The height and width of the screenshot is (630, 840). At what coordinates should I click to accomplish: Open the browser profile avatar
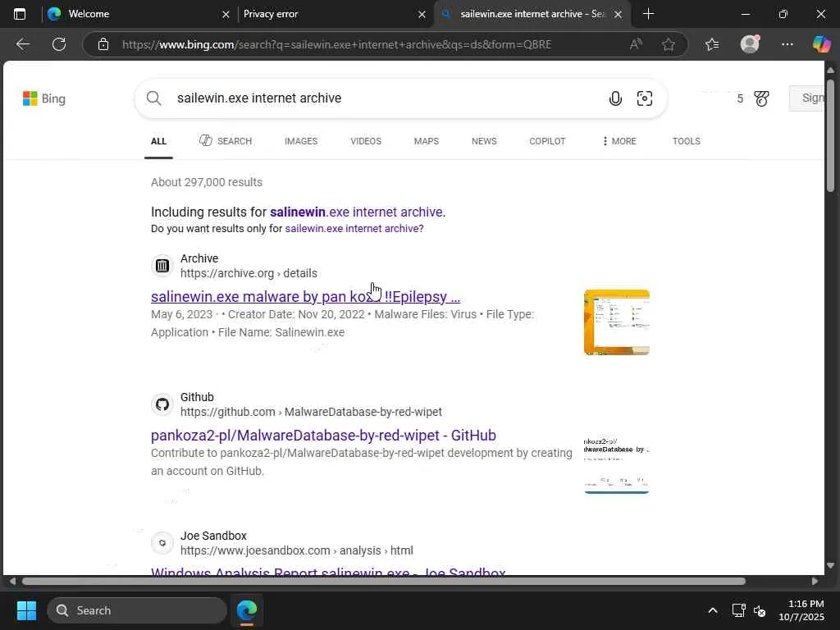[x=750, y=44]
